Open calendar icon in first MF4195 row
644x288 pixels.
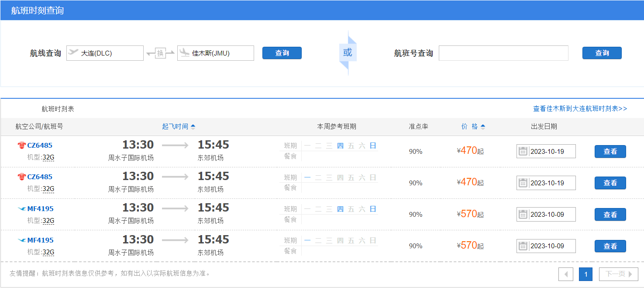(523, 214)
